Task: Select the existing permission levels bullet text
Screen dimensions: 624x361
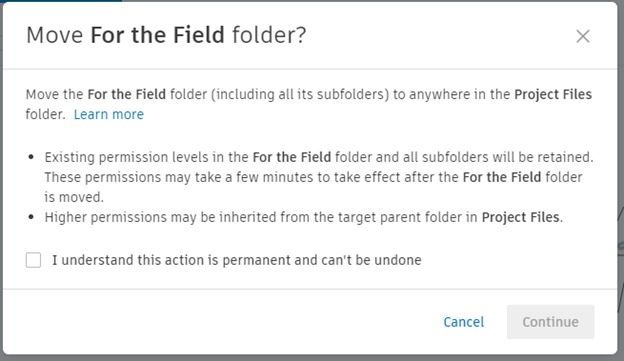Action: 319,177
